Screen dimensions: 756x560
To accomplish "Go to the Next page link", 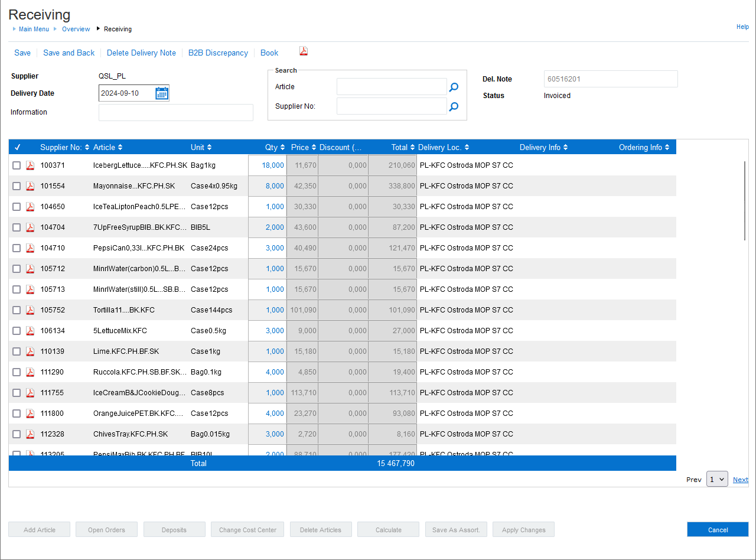I will tap(740, 480).
